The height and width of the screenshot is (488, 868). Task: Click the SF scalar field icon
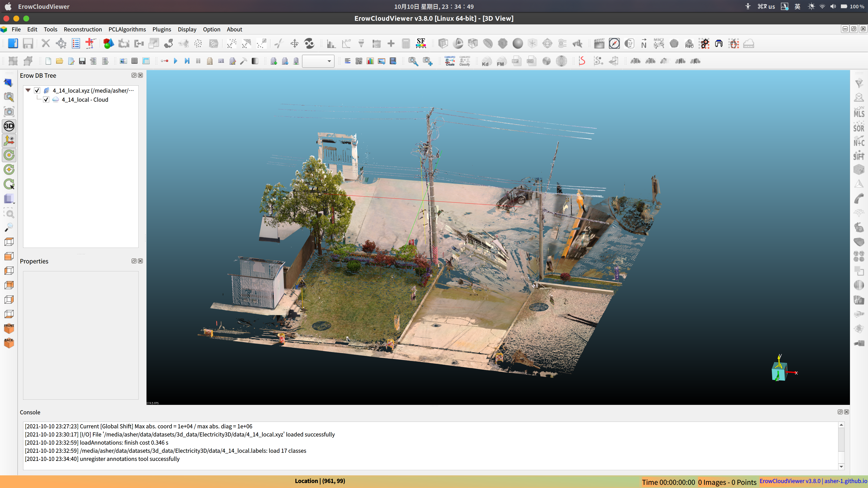point(420,43)
